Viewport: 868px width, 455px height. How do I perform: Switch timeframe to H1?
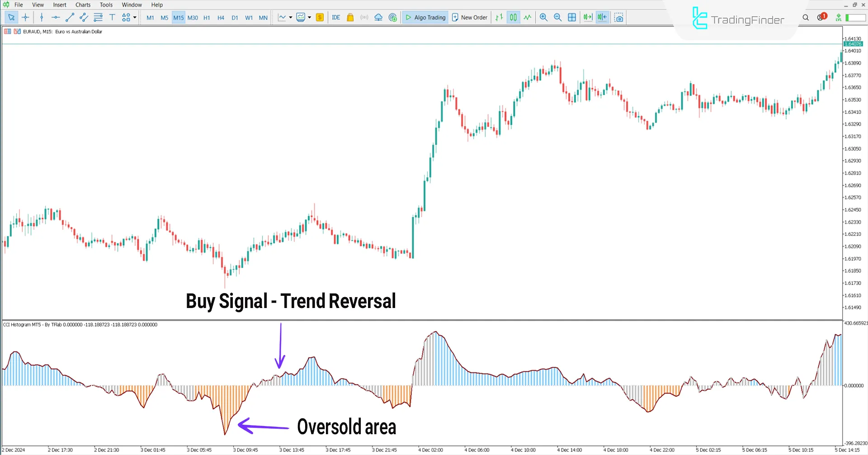pos(207,17)
